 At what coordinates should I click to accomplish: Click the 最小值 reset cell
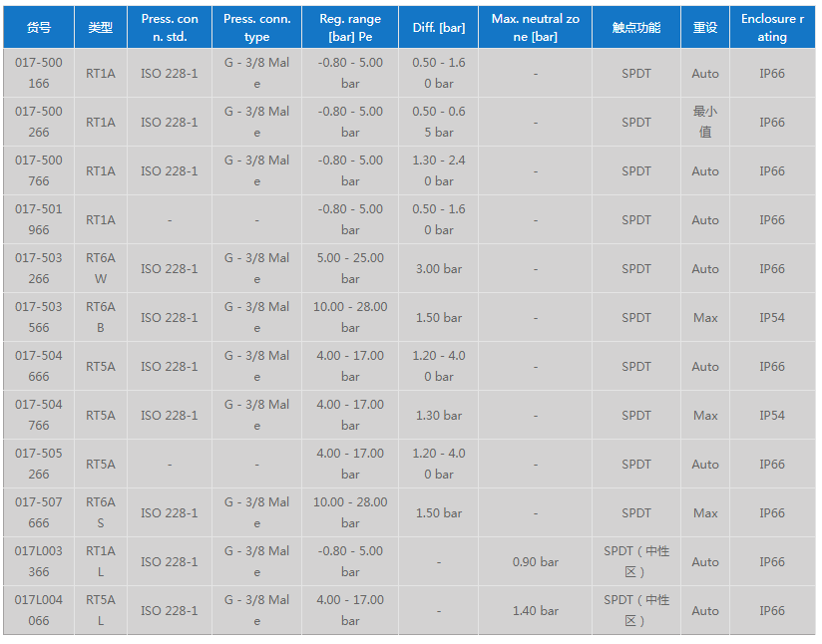coord(705,122)
